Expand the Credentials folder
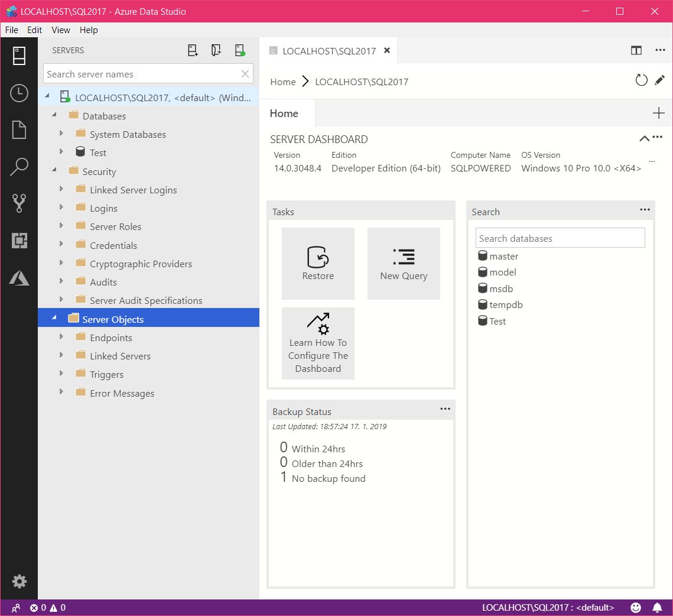 61,244
